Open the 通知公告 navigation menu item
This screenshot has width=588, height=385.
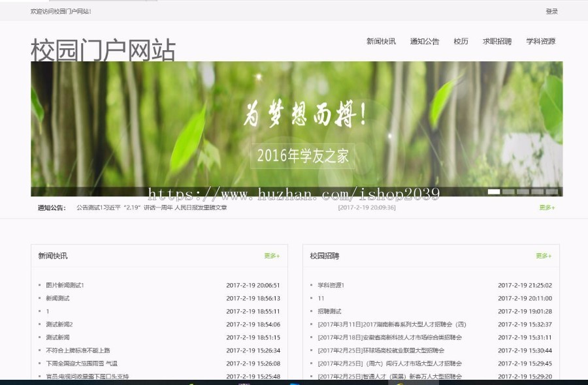point(425,41)
